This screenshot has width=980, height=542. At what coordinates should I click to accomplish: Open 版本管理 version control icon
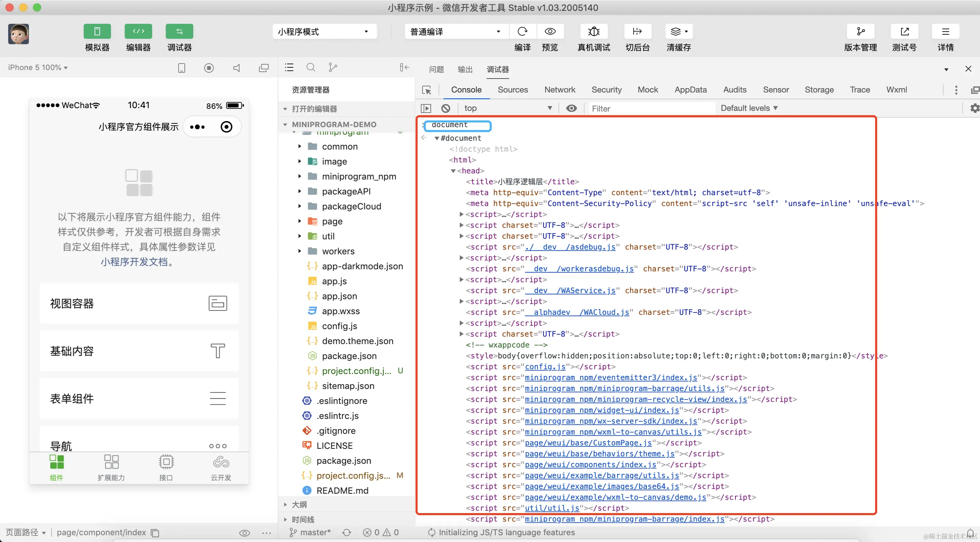tap(860, 32)
